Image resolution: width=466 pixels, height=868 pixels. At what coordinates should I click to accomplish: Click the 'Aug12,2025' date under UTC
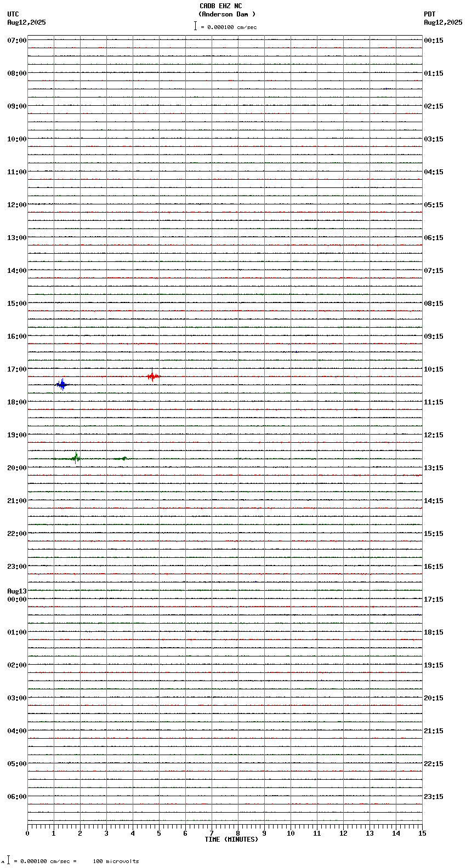pyautogui.click(x=26, y=22)
